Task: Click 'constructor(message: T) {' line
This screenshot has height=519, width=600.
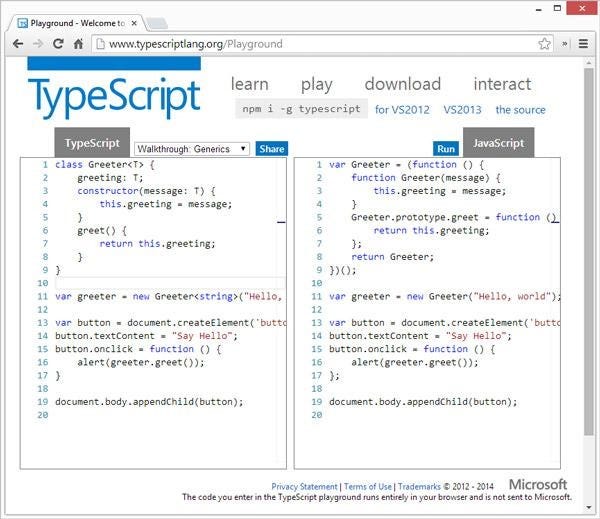Action: tap(146, 191)
